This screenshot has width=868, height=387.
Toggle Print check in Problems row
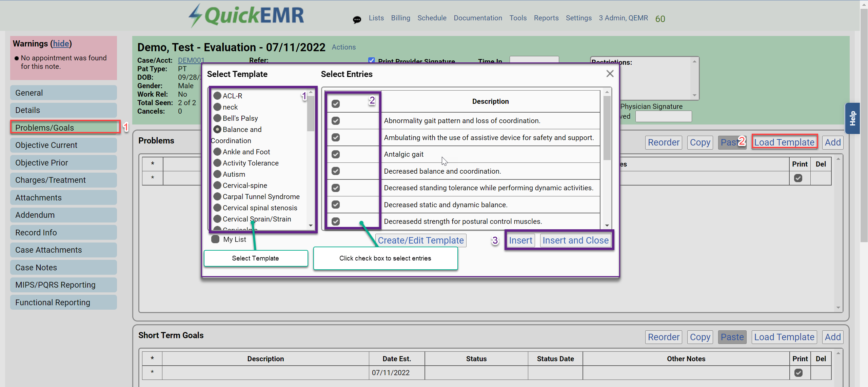798,178
